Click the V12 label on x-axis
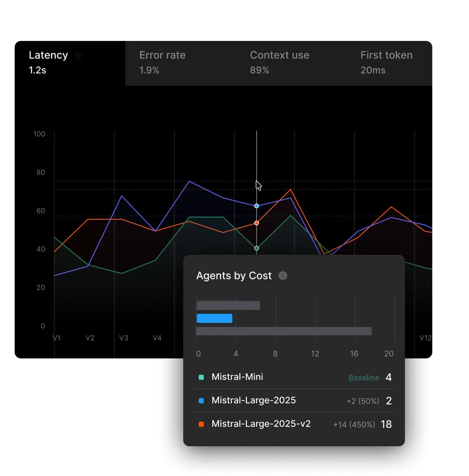The height and width of the screenshot is (476, 469). pos(425,338)
